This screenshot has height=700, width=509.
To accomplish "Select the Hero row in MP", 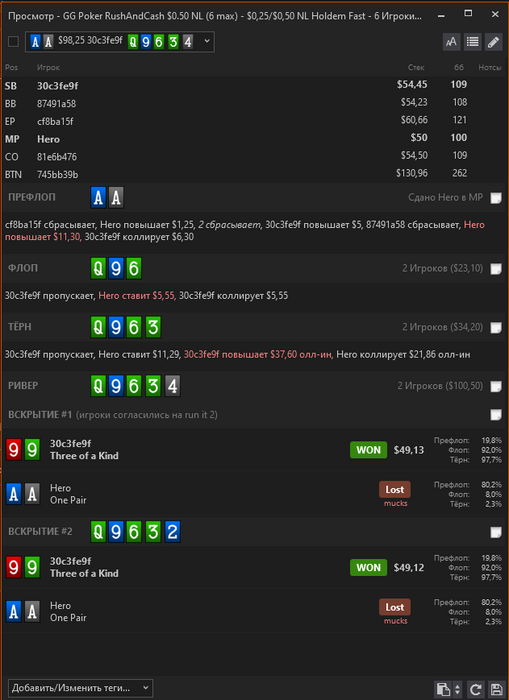I will pos(254,139).
